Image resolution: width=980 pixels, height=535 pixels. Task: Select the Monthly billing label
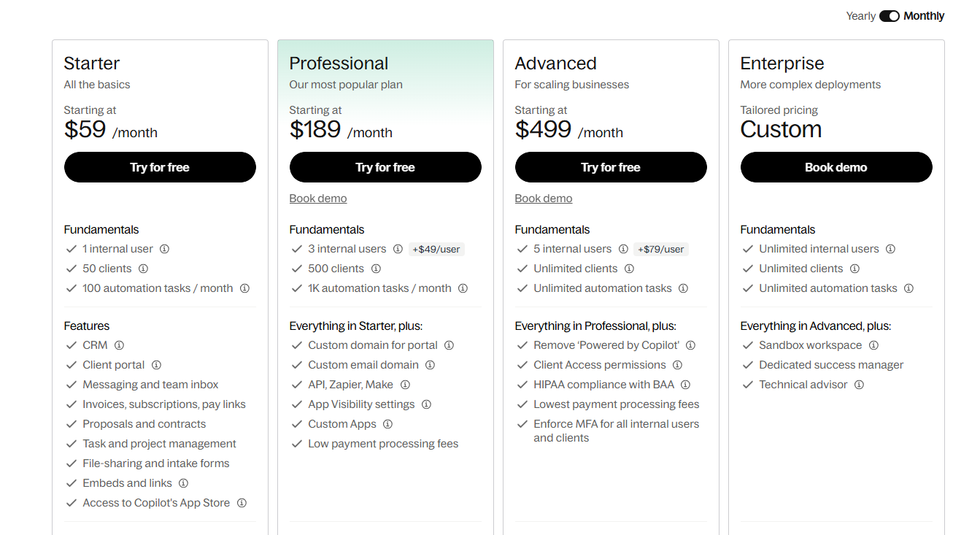point(924,16)
